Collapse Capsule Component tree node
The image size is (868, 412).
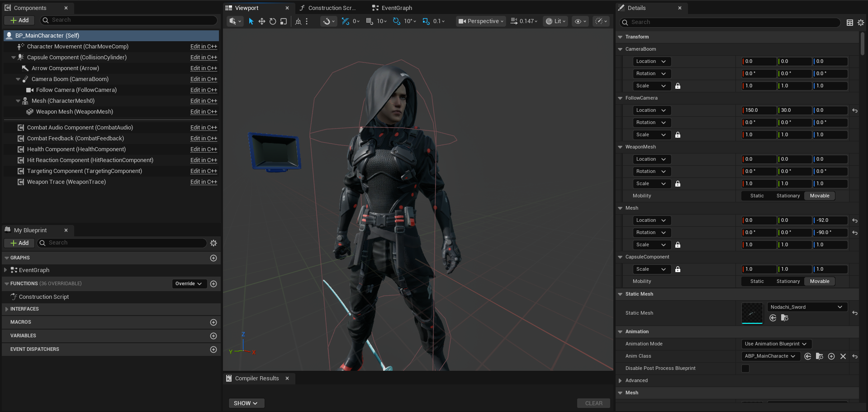click(x=14, y=57)
